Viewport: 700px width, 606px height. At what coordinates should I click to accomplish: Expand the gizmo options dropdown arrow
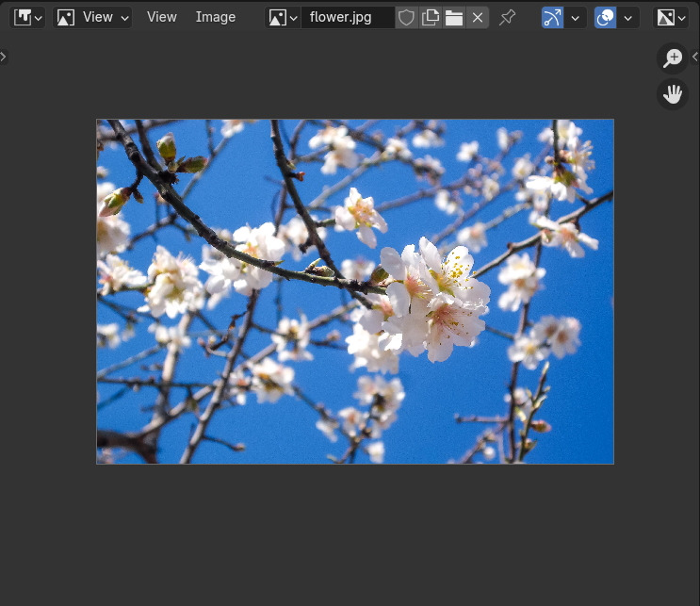[x=575, y=18]
